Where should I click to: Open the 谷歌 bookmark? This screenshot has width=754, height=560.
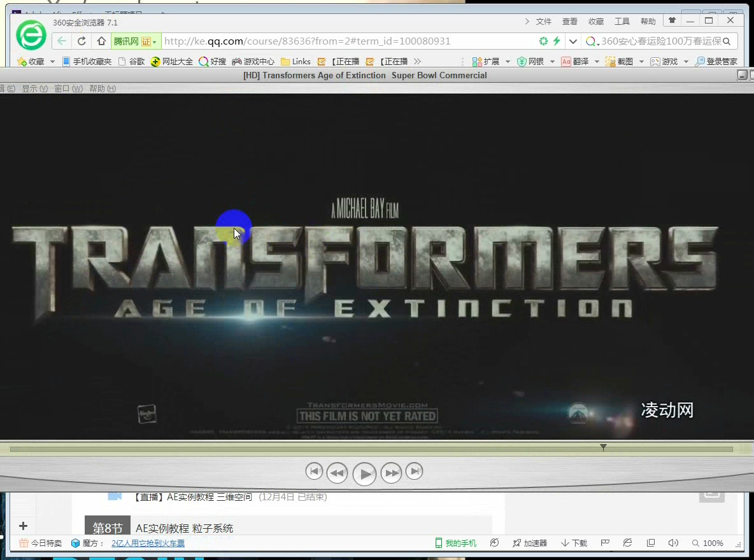click(131, 62)
